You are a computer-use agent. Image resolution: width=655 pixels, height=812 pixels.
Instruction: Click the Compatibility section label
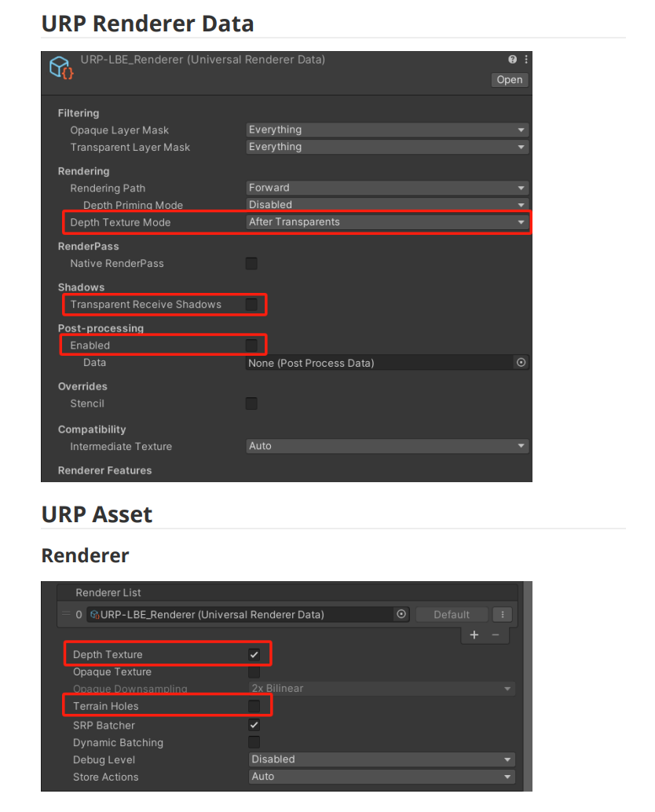(x=92, y=430)
